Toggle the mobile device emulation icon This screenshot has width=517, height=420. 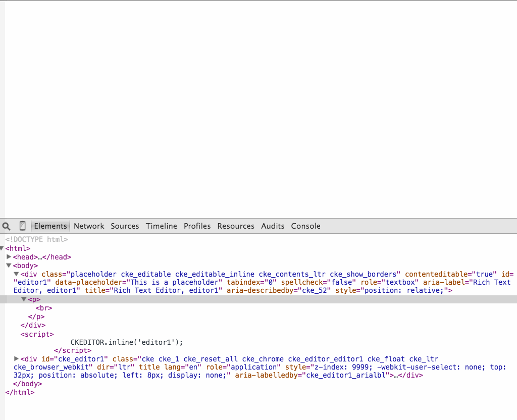click(22, 226)
